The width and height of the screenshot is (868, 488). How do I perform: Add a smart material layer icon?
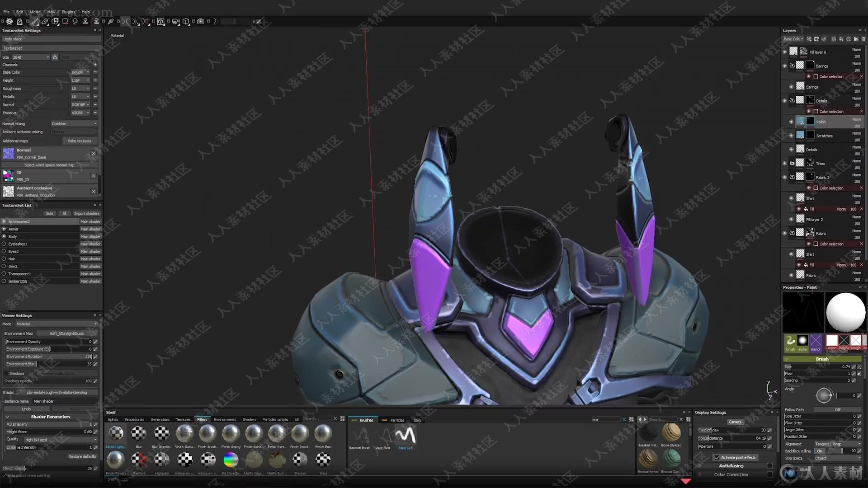point(849,39)
